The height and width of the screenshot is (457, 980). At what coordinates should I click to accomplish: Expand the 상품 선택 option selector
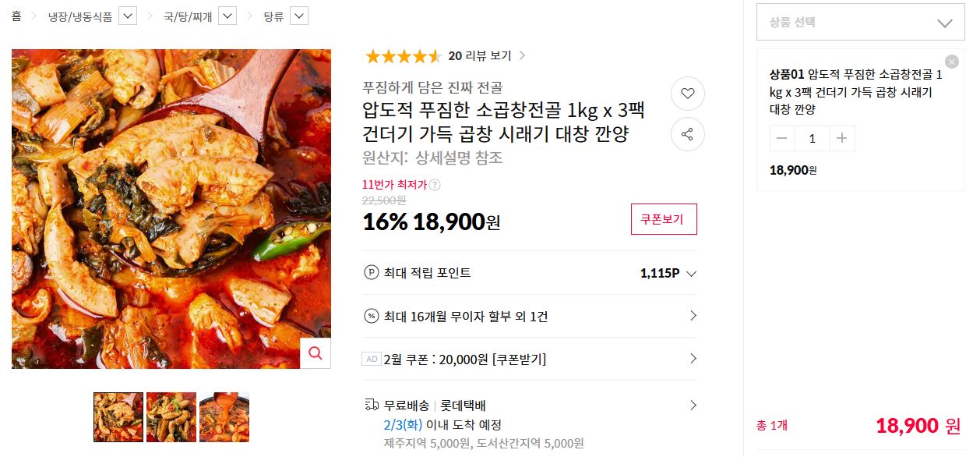(x=860, y=23)
